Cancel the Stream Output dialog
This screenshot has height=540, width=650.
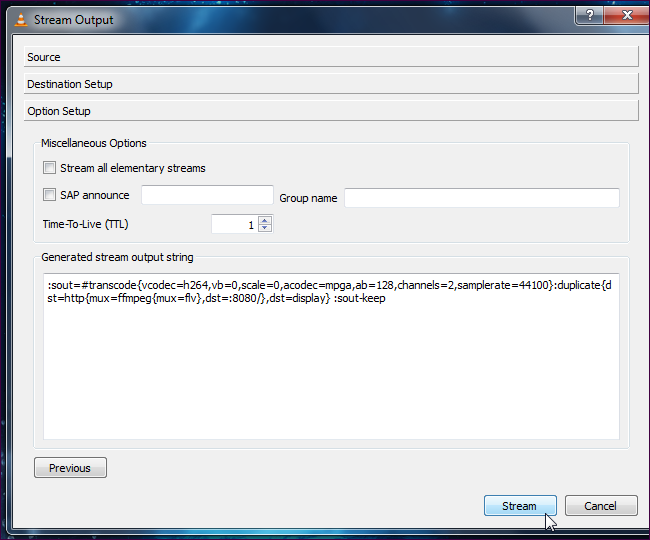pyautogui.click(x=601, y=506)
